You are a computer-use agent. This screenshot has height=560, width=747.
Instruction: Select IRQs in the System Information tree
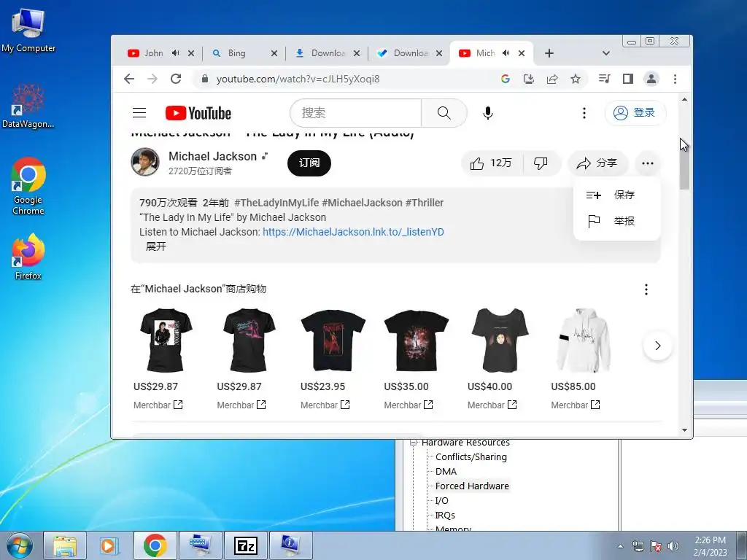tap(445, 516)
